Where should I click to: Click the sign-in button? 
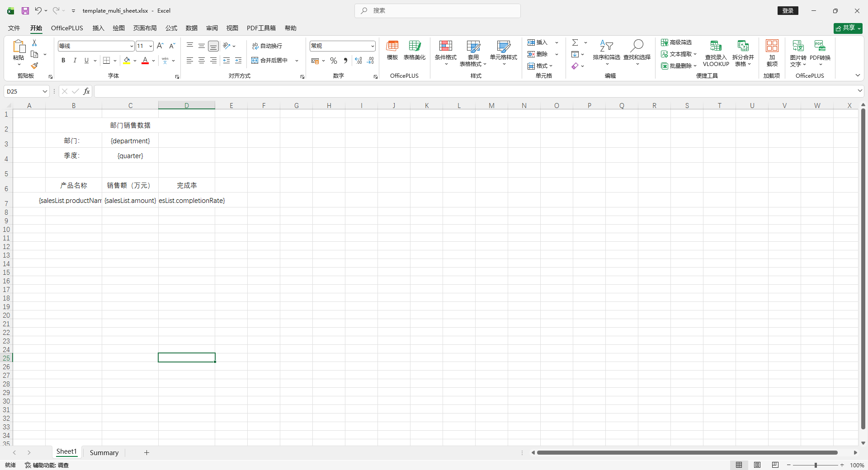click(788, 10)
